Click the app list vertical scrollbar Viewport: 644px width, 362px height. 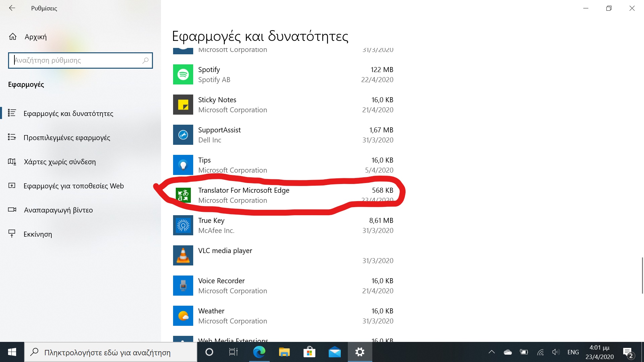642,275
